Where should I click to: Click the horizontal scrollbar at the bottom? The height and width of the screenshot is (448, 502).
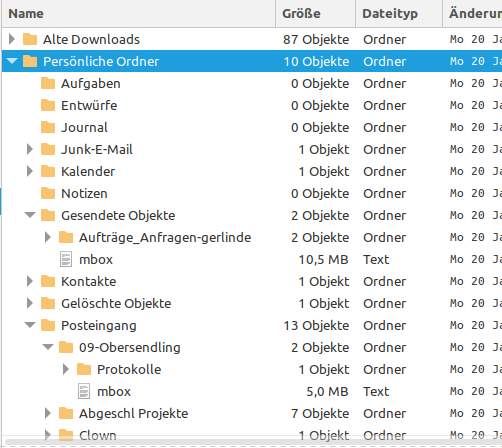click(x=252, y=442)
